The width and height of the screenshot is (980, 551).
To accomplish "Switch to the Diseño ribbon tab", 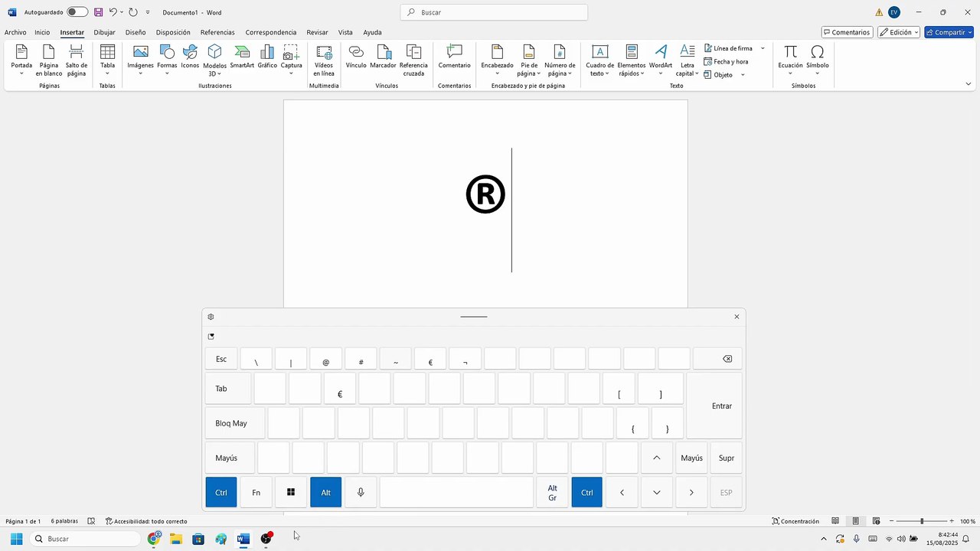I will pos(136,32).
